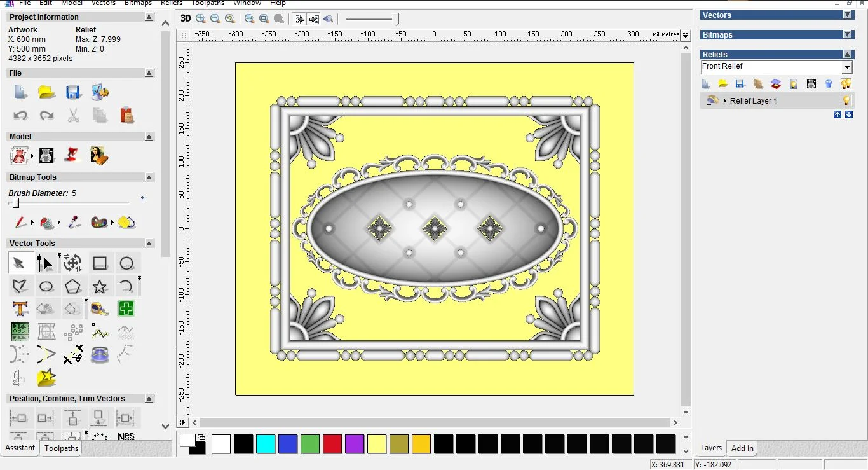The height and width of the screenshot is (470, 868).
Task: Choose the star shape vector tool
Action: point(100,286)
